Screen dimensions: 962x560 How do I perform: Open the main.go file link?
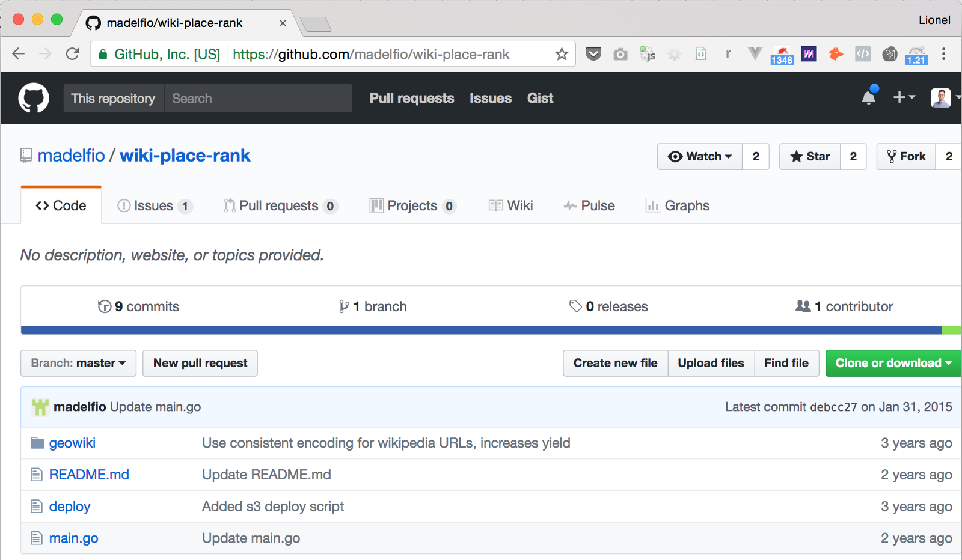point(74,538)
